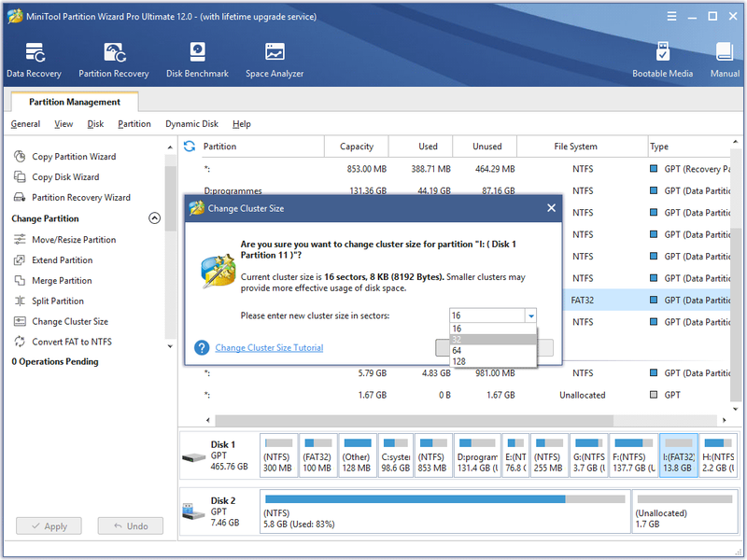Image resolution: width=747 pixels, height=560 pixels.
Task: Click Convert FAT to NTFS option
Action: tap(72, 342)
